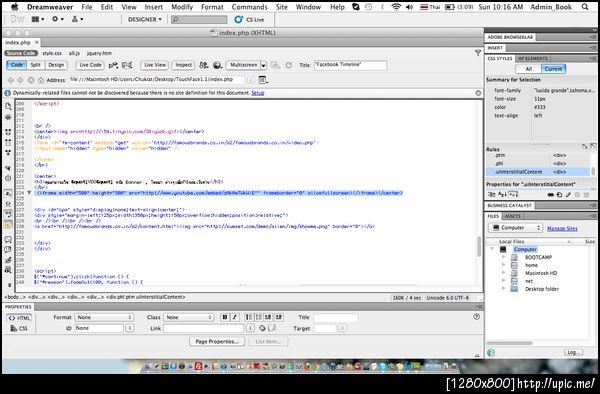
Task: Open the style.css related file
Action: click(x=52, y=53)
